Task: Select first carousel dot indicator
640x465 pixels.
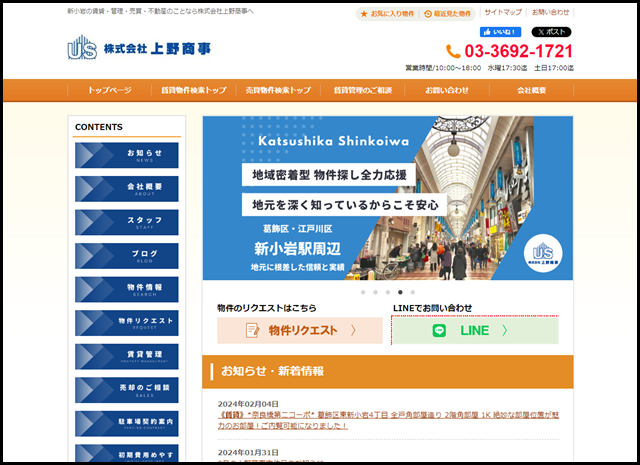Action: click(x=363, y=292)
